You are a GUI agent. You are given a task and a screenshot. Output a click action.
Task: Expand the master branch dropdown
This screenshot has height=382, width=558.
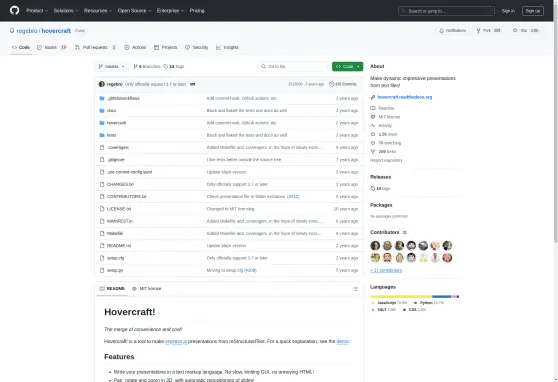(111, 67)
